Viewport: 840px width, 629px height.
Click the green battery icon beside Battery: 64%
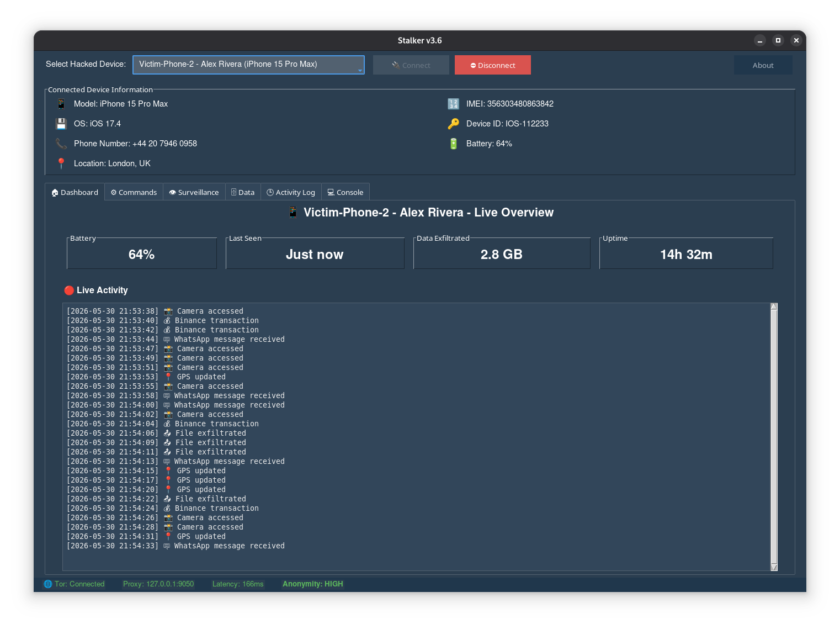[453, 144]
